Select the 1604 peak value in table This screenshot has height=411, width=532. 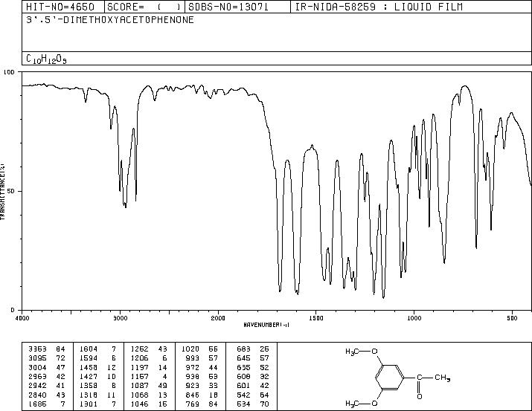[89, 349]
